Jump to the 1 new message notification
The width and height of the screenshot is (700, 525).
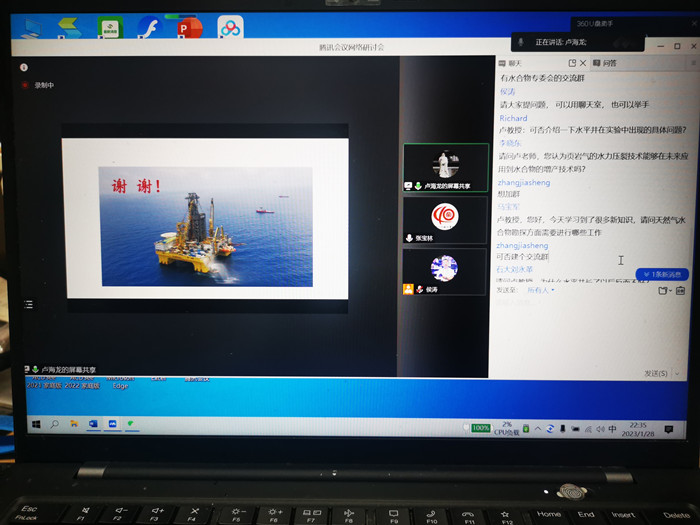click(x=662, y=275)
